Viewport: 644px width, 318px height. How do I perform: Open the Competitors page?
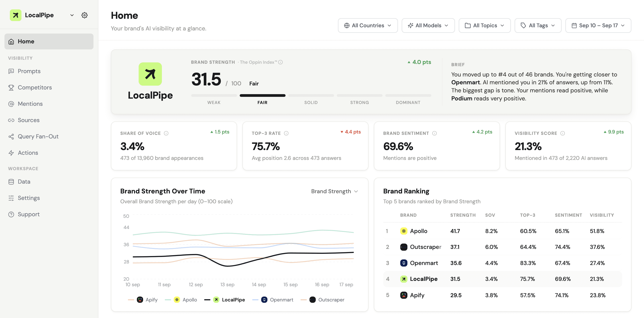tap(49, 87)
